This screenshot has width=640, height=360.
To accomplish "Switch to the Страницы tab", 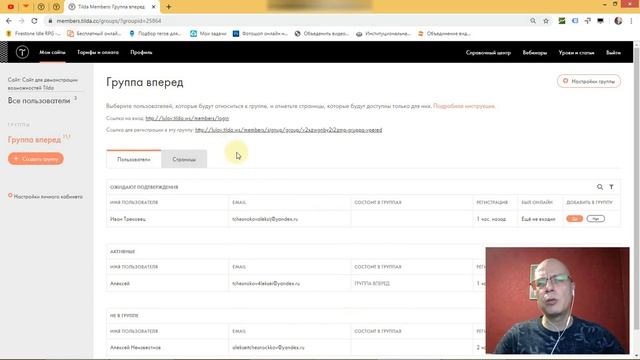I will point(184,159).
